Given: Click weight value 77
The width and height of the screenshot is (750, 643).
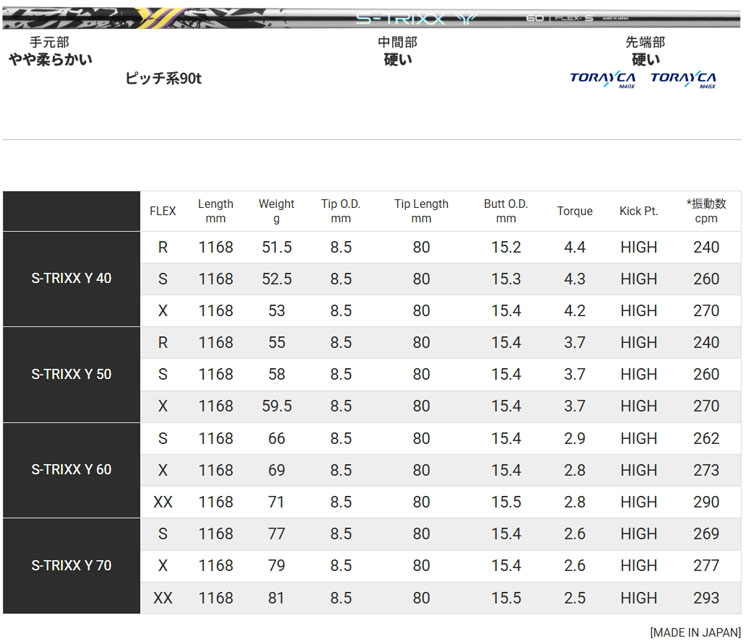Looking at the screenshot, I should (x=276, y=534).
